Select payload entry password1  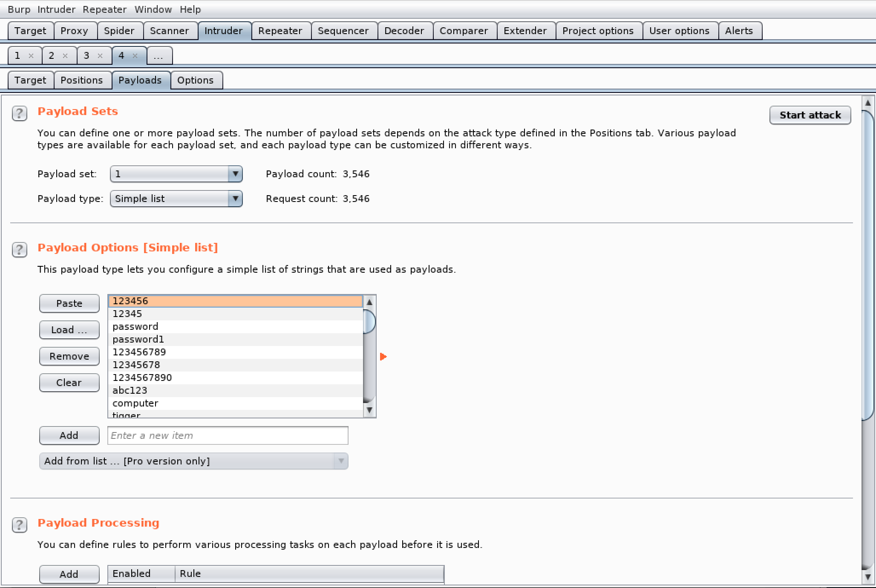click(x=236, y=340)
